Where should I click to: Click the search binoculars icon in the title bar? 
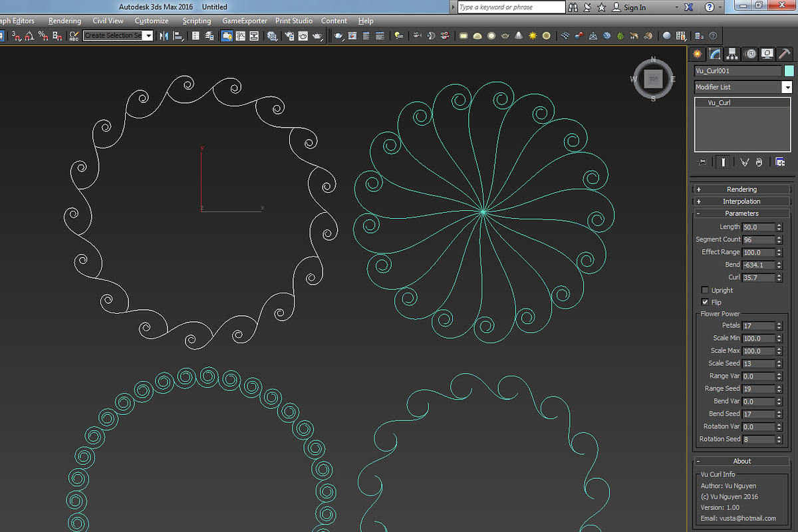574,7
